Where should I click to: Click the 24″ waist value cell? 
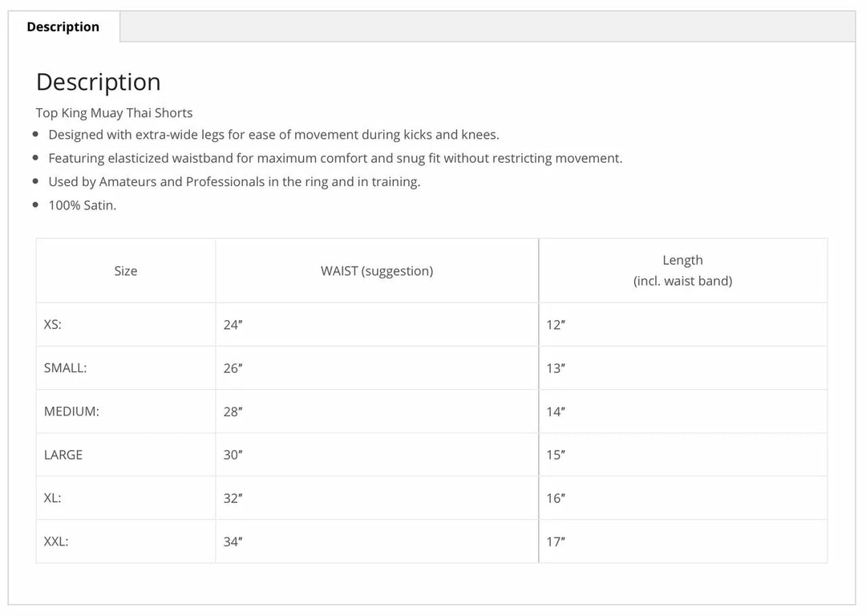pos(233,325)
